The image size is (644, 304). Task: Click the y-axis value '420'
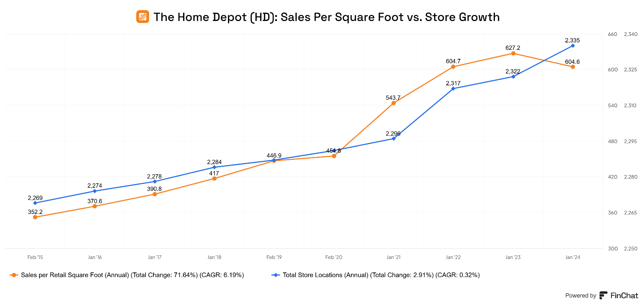[x=613, y=177]
